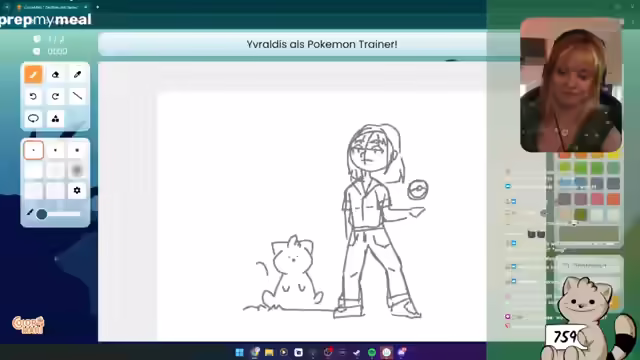Open brush settings gear icon
The width and height of the screenshot is (640, 360).
(x=77, y=190)
